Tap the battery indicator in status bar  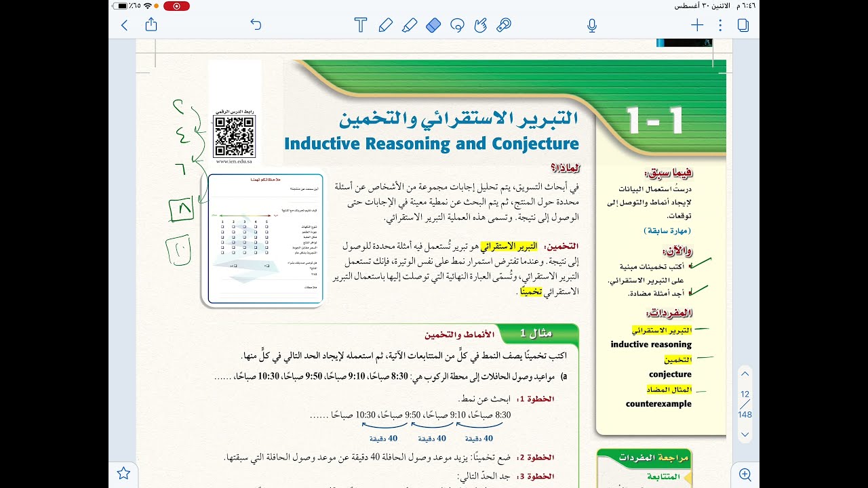point(121,5)
